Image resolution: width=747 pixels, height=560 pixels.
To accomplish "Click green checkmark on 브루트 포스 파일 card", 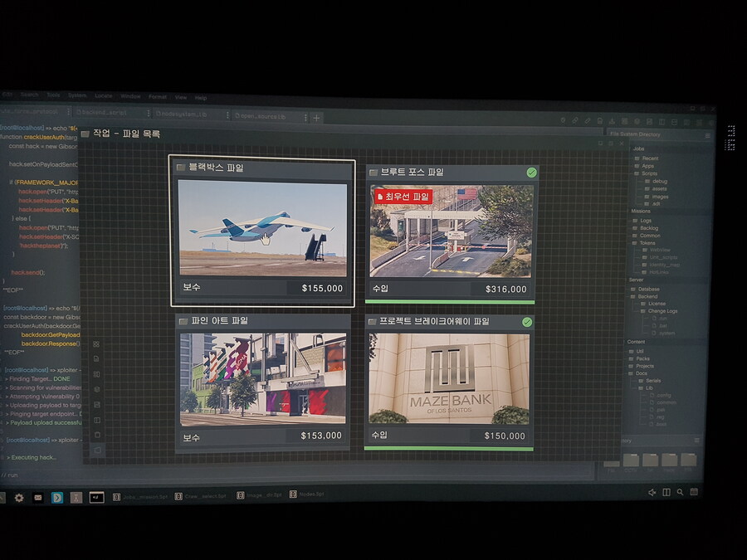I will [x=531, y=173].
